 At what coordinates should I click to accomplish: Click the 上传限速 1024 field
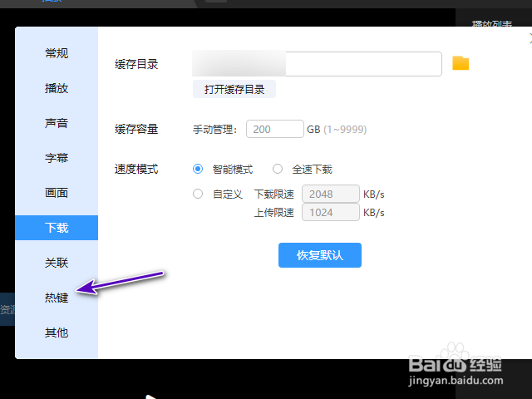point(331,213)
